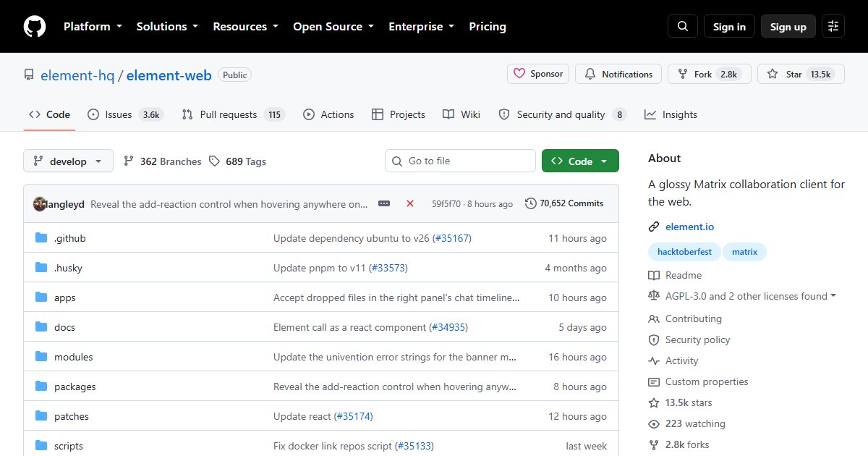868x456 pixels.
Task: Open appearance settings icon beside Sign up
Action: [x=833, y=27]
